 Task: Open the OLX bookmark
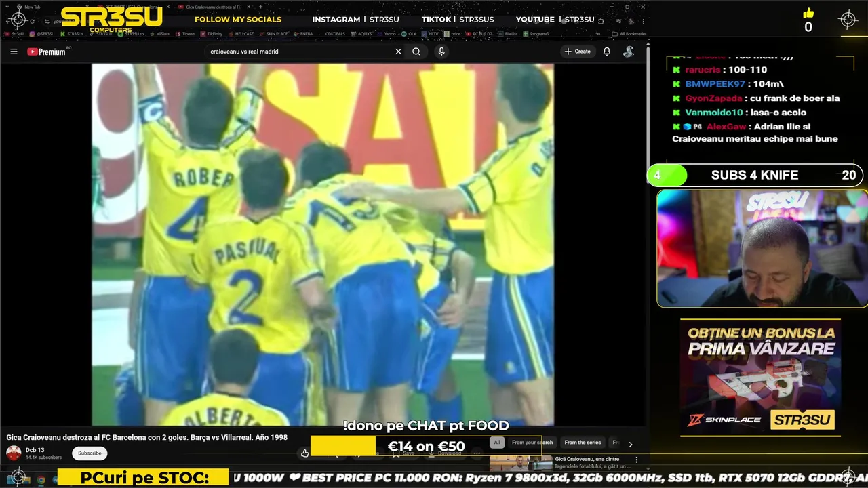[x=408, y=33]
